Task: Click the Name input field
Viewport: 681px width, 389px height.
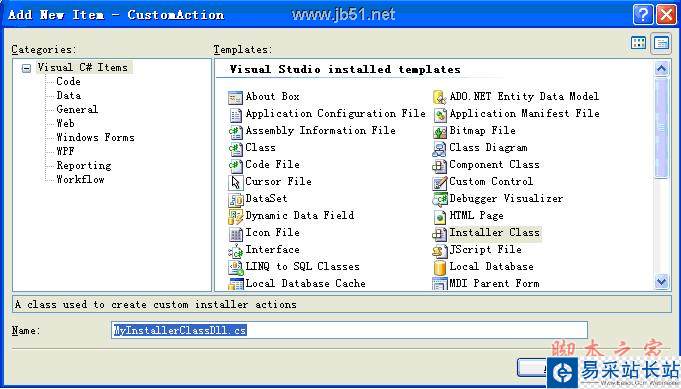Action: (349, 330)
